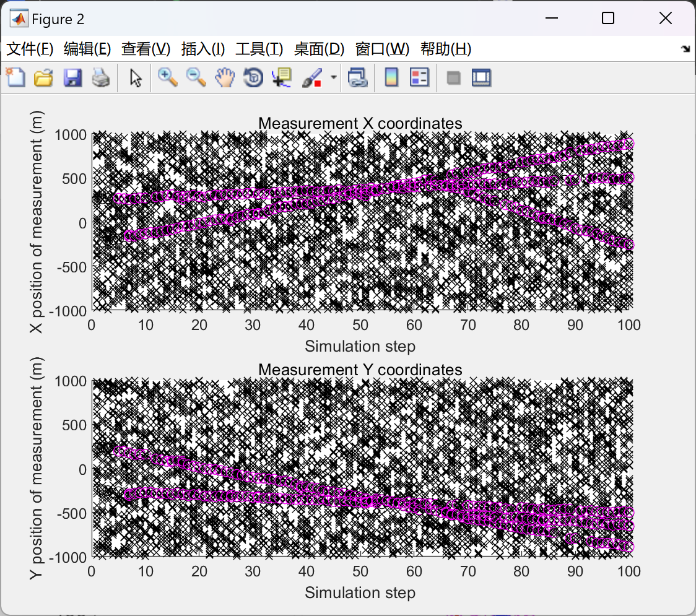Insert a colorbar with the toolbar icon

(x=391, y=77)
